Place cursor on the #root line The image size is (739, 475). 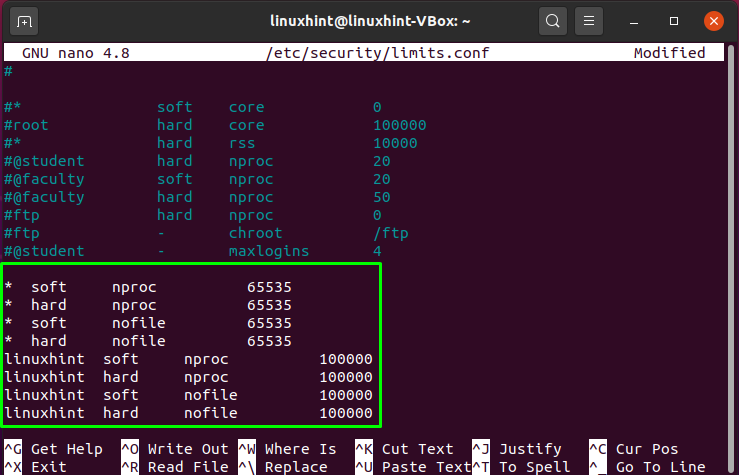[215, 125]
